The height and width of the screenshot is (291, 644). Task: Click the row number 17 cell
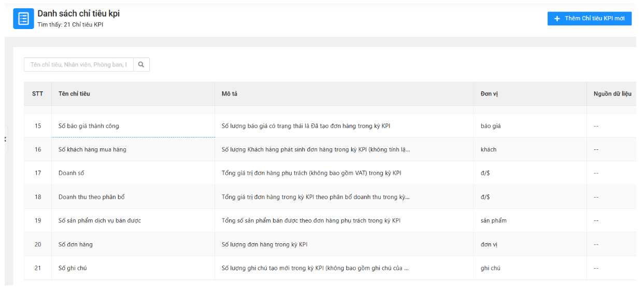tap(38, 173)
